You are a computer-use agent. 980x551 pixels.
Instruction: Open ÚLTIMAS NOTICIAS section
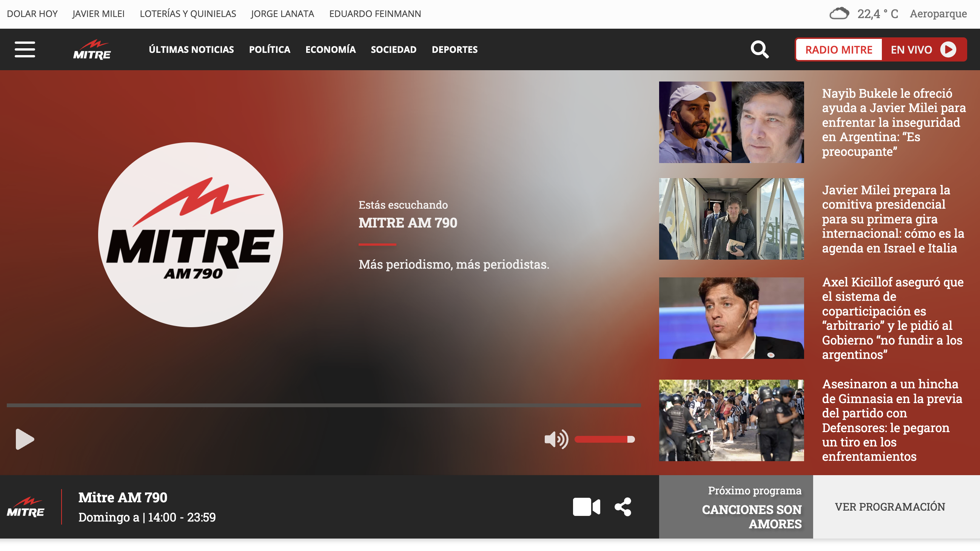point(191,49)
